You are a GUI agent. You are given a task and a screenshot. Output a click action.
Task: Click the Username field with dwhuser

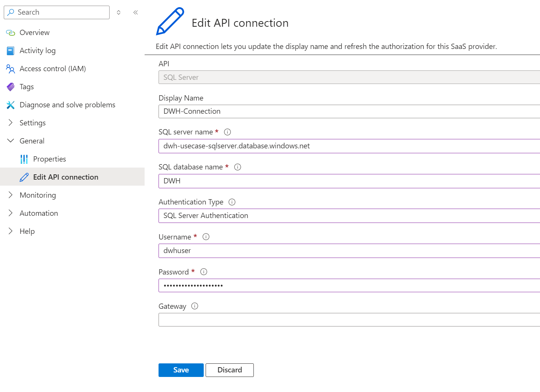click(x=349, y=251)
